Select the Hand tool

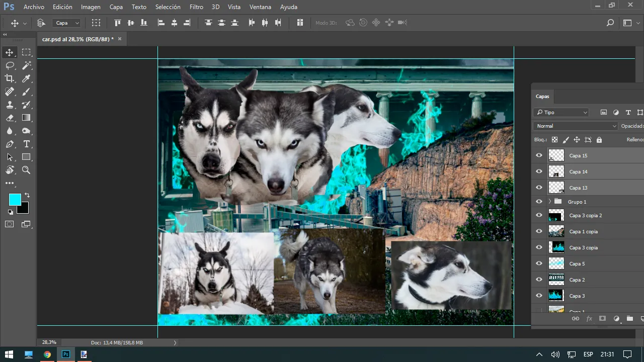[10, 170]
